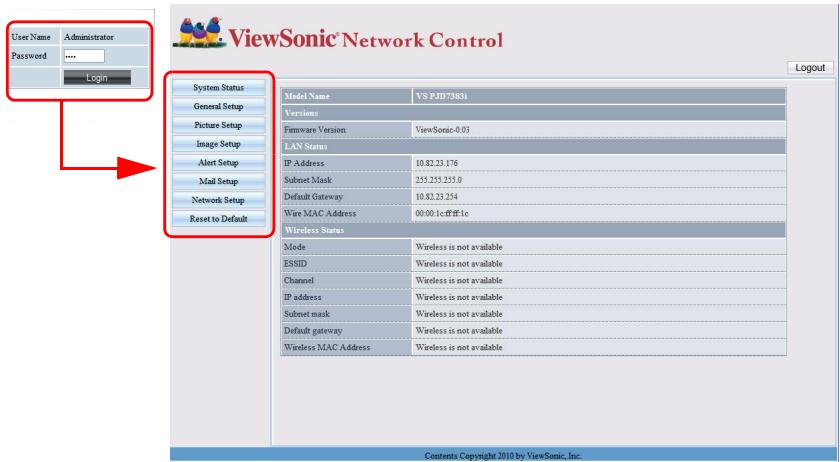This screenshot has width=840, height=462.
Task: Choose Reset to Default
Action: pos(219,219)
